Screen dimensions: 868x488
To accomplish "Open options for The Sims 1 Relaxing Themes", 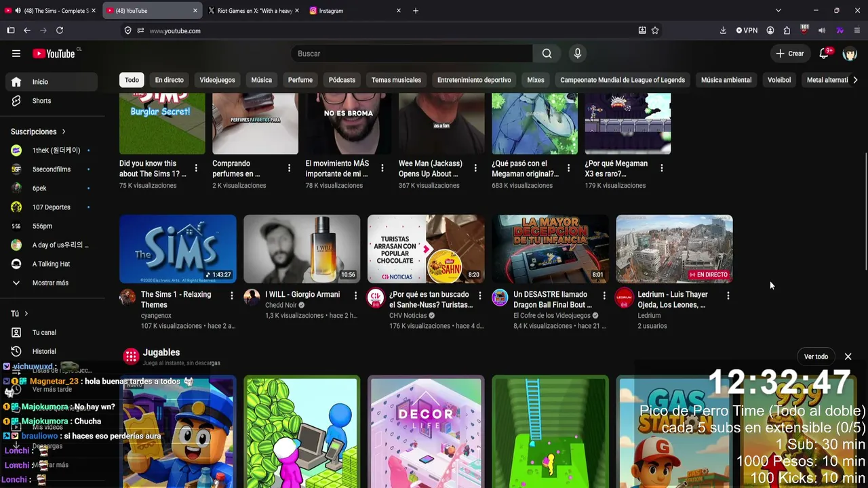I will point(231,296).
